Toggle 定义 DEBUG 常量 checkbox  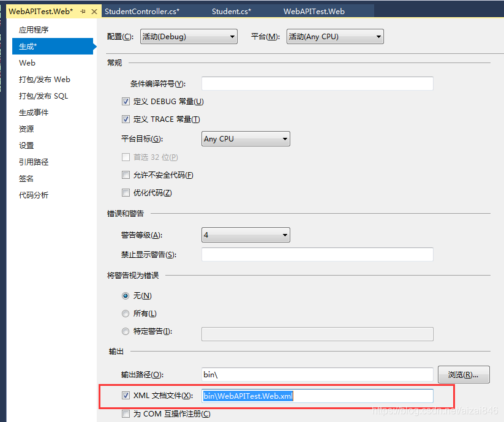pos(126,102)
